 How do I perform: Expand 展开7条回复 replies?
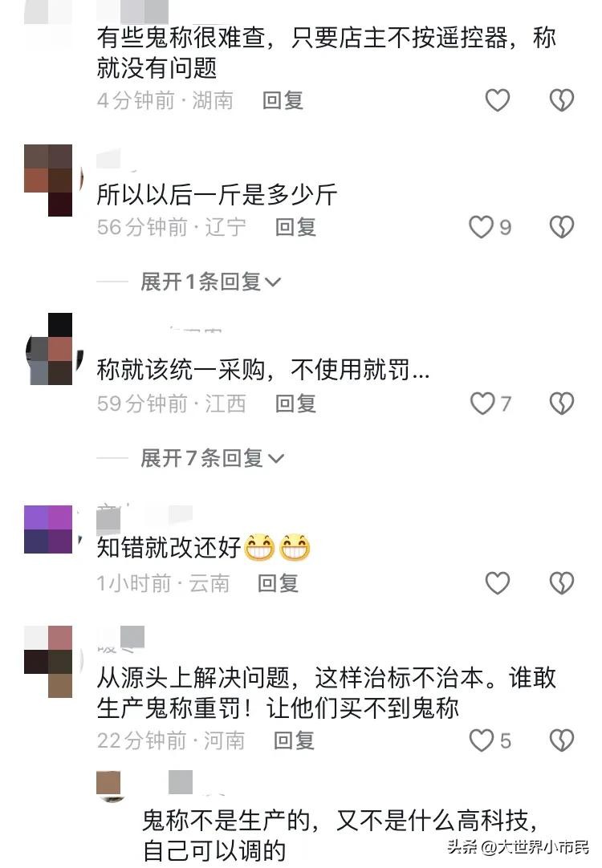212,458
